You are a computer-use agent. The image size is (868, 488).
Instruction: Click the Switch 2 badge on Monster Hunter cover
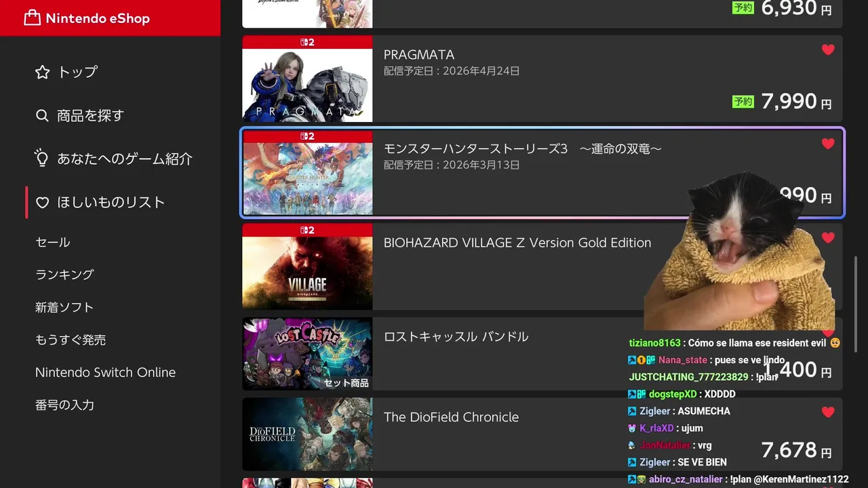[307, 136]
